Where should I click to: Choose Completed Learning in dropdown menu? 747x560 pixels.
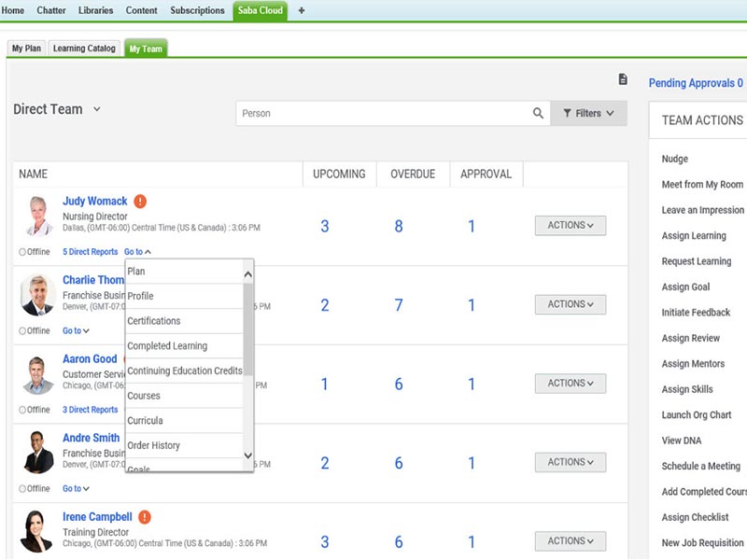167,346
